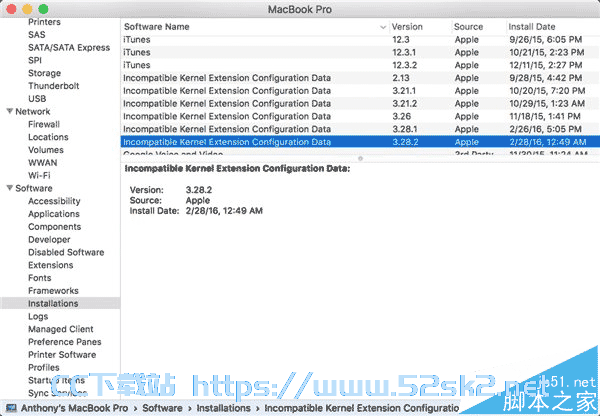Open Locations under Network
This screenshot has width=600, height=416.
coord(48,137)
